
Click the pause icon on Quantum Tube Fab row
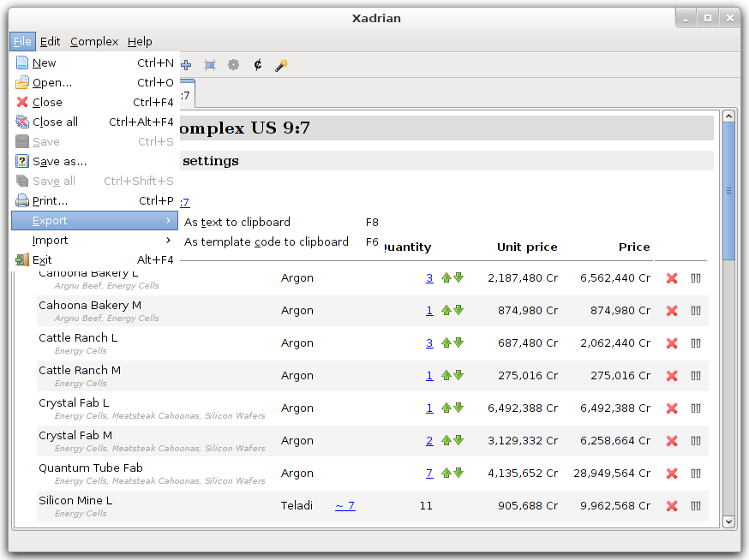[x=696, y=474]
